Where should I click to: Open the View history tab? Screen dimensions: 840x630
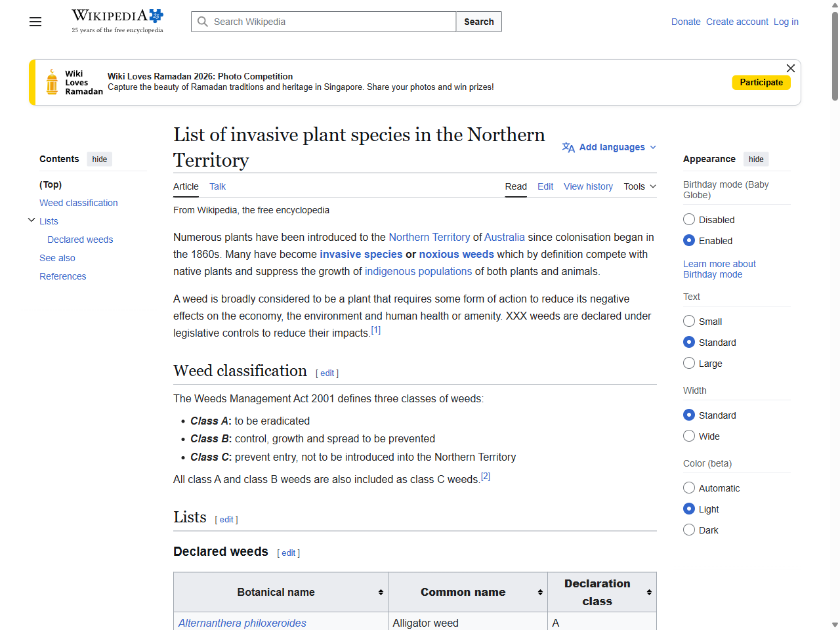click(588, 186)
